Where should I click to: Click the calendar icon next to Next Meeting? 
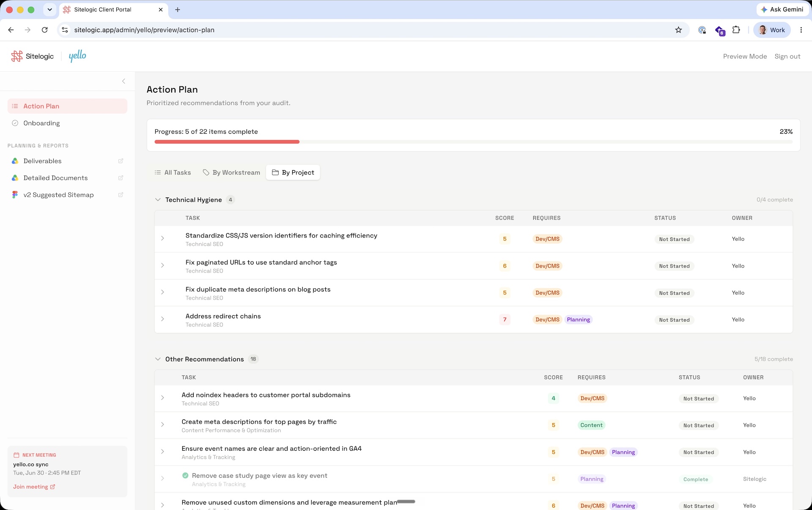(16, 455)
